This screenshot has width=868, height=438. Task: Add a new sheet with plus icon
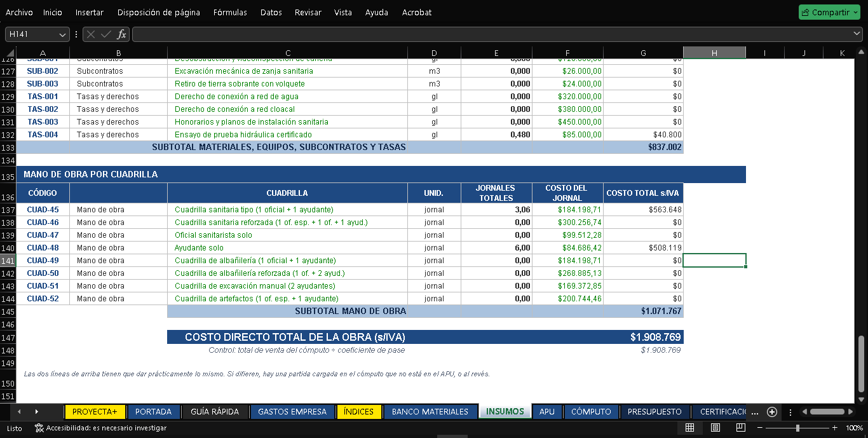coord(772,412)
